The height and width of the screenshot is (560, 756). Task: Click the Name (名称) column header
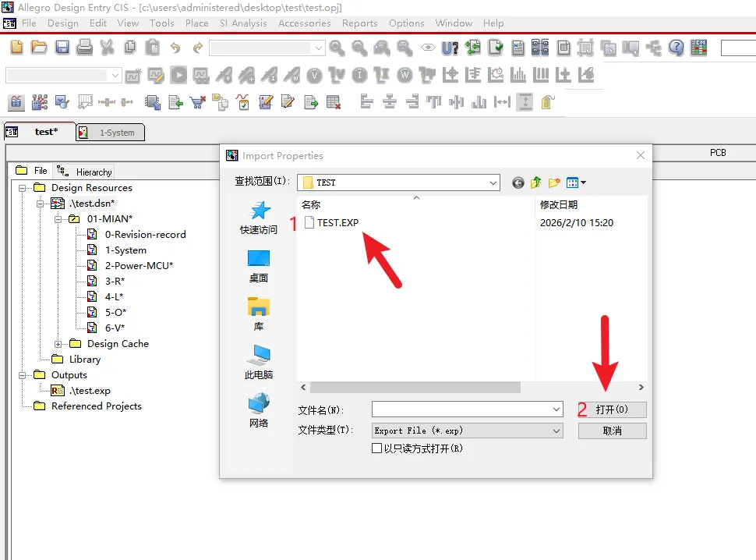tap(310, 204)
